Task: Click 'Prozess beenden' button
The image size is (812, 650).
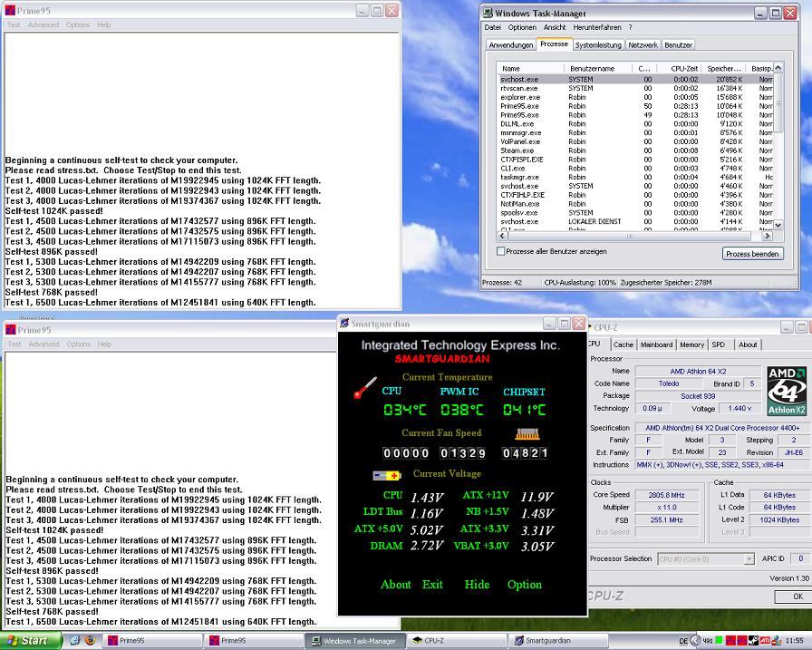Action: click(x=752, y=254)
